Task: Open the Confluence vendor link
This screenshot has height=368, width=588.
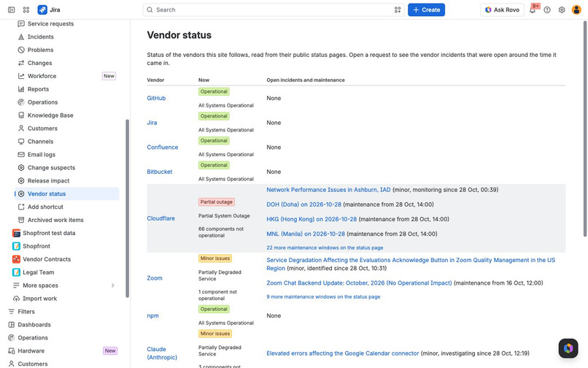Action: point(163,147)
